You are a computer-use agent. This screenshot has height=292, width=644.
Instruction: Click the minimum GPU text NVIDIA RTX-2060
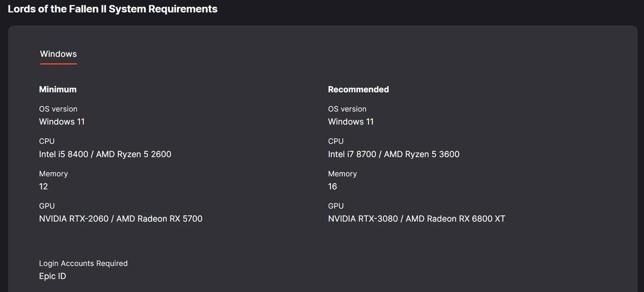[x=74, y=219]
